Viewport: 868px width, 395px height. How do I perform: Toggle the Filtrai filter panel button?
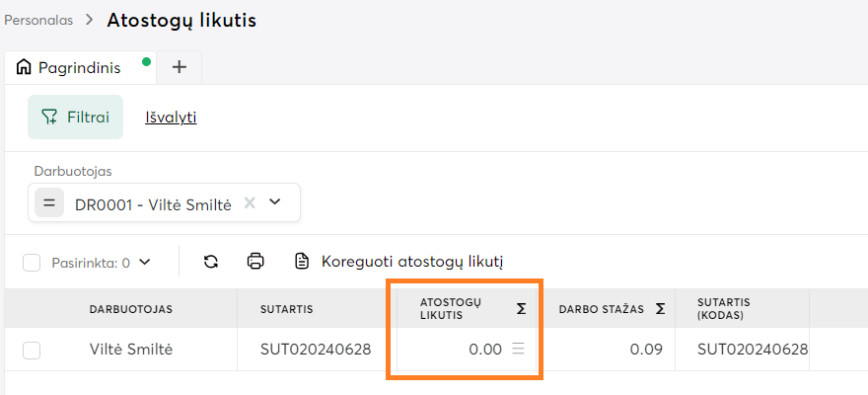tap(75, 117)
